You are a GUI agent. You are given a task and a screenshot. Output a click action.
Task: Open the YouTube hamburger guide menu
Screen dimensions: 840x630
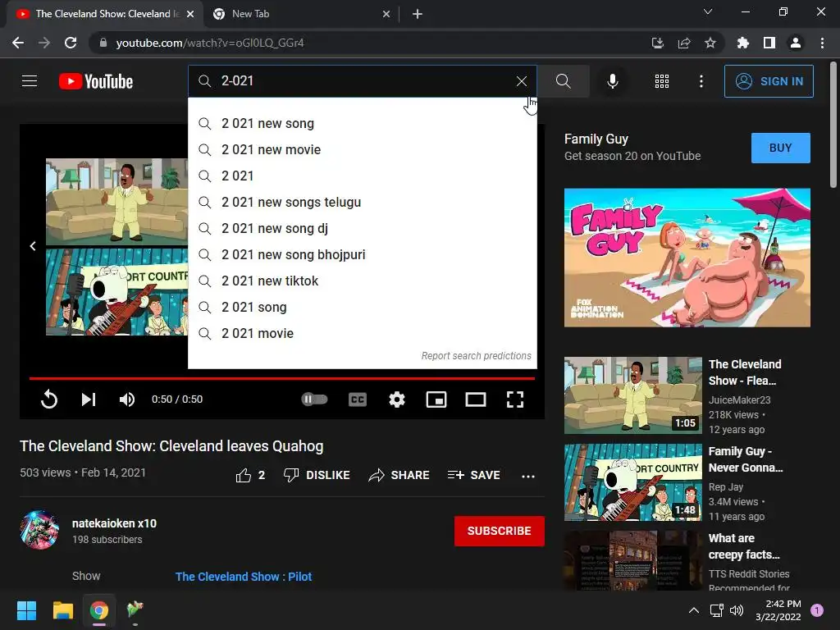pyautogui.click(x=30, y=81)
